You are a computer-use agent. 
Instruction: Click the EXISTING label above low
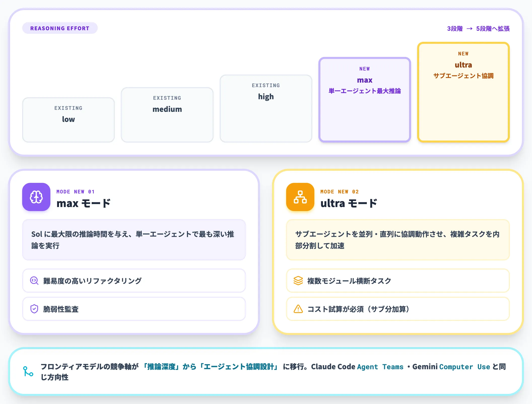pos(69,108)
